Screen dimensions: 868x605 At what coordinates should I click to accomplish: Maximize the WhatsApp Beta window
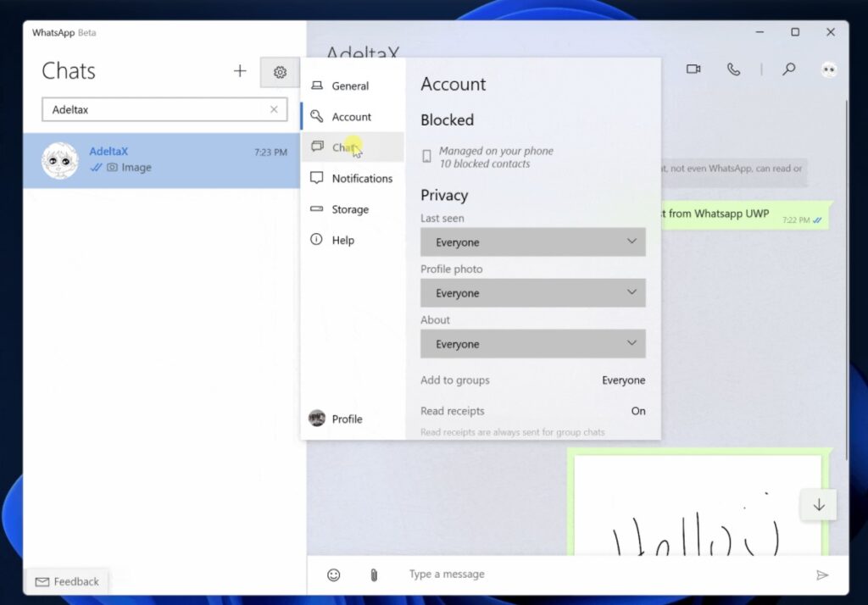coord(795,32)
